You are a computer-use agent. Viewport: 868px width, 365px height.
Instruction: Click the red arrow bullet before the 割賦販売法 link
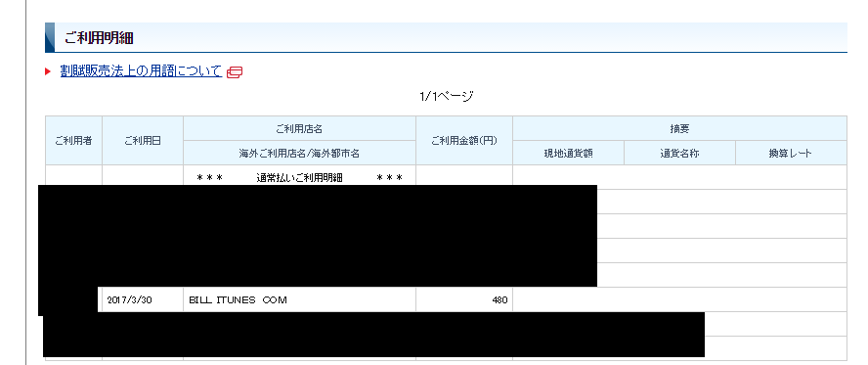pyautogui.click(x=48, y=71)
